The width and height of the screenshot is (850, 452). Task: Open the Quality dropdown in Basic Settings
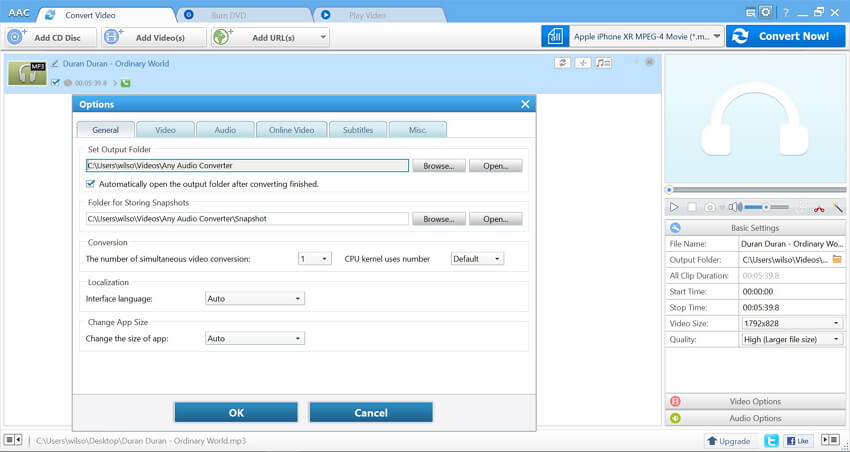coord(792,339)
